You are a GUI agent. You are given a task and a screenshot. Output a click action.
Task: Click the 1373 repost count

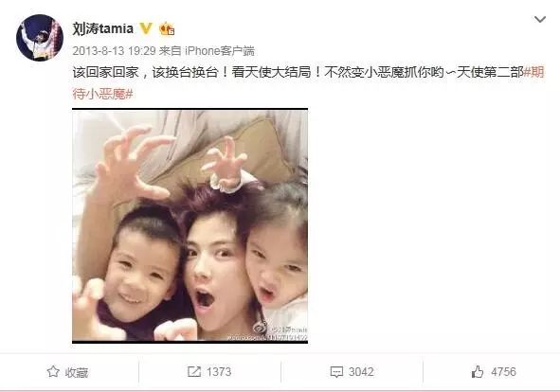point(219,372)
